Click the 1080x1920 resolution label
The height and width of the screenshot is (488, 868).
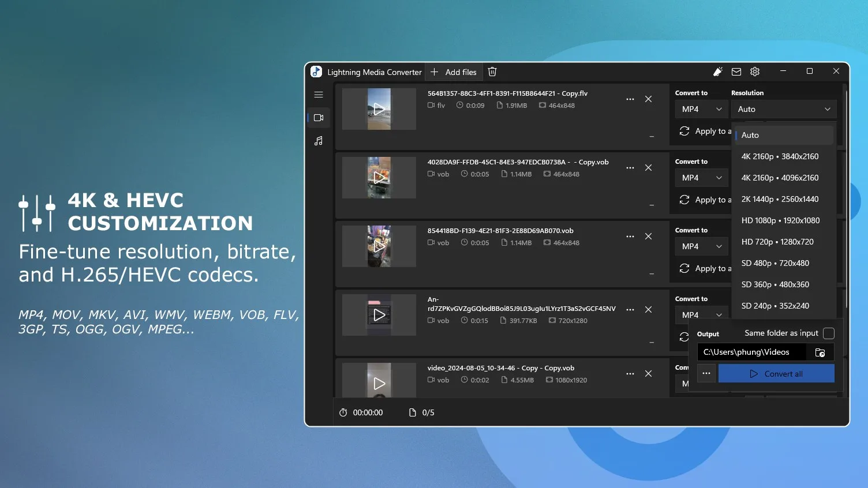[x=566, y=380]
